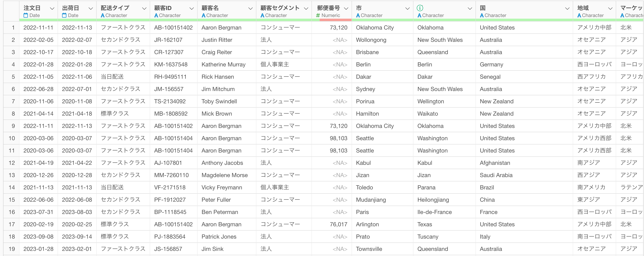This screenshot has width=644, height=256.
Task: Select row number 10 in the table
Action: 12,138
